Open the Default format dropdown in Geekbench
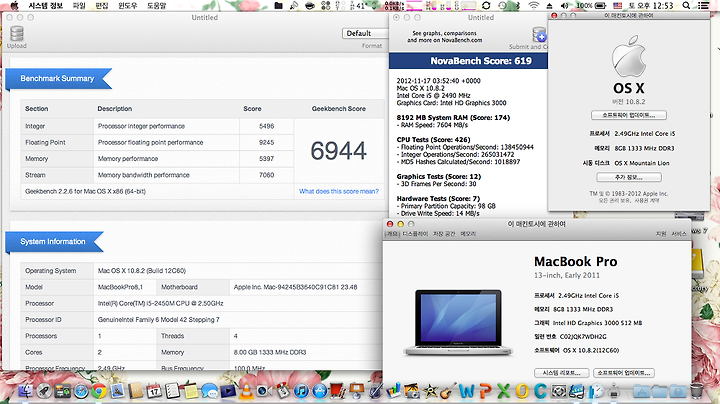 [366, 33]
